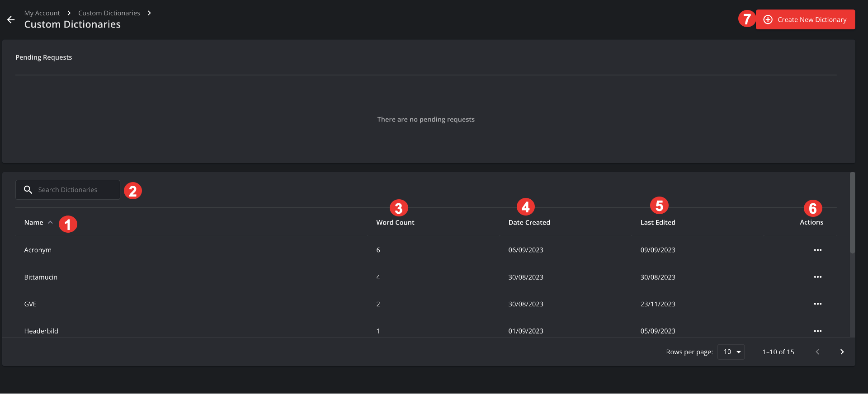This screenshot has height=394, width=868.
Task: Click chevron after Custom Dictionaries breadcrumb
Action: point(149,13)
